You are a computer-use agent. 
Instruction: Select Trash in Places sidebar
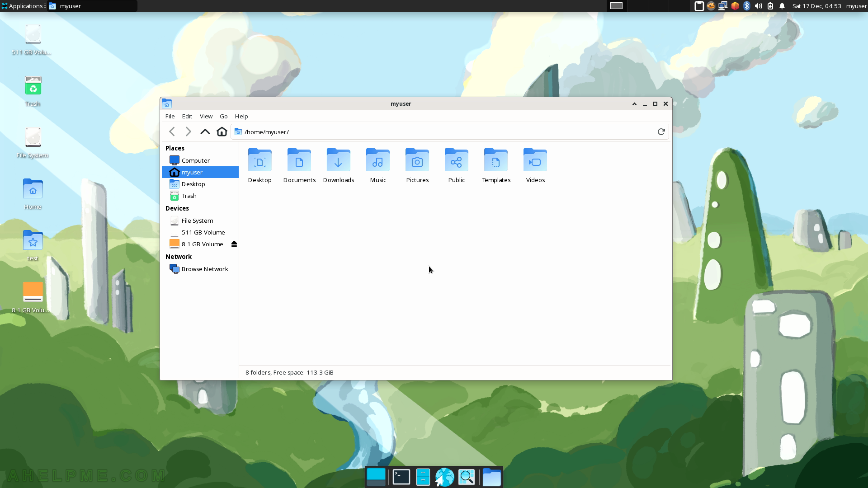[200, 196]
